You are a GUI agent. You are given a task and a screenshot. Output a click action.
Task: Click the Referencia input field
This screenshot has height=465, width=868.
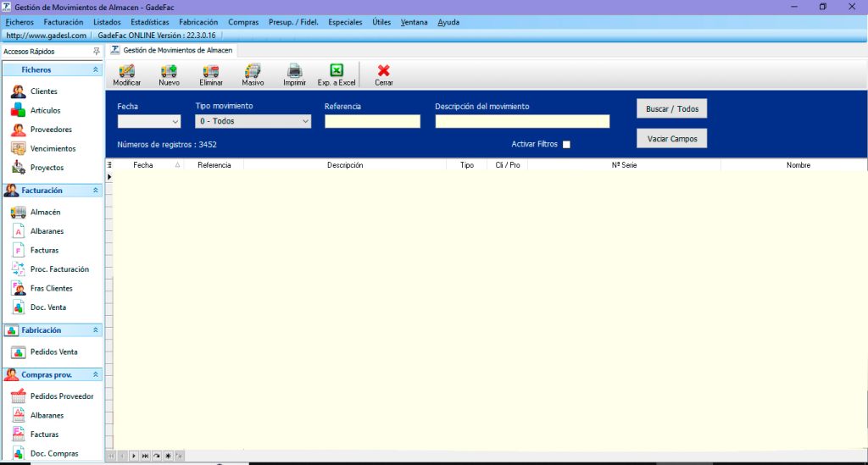[372, 122]
